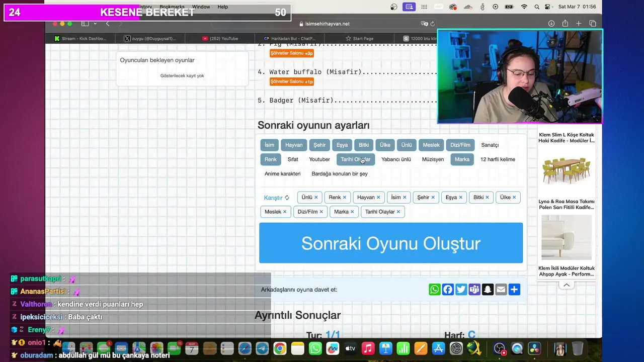Image resolution: width=644 pixels, height=362 pixels.
Task: Remove the Ünlü chip
Action: coord(316,198)
